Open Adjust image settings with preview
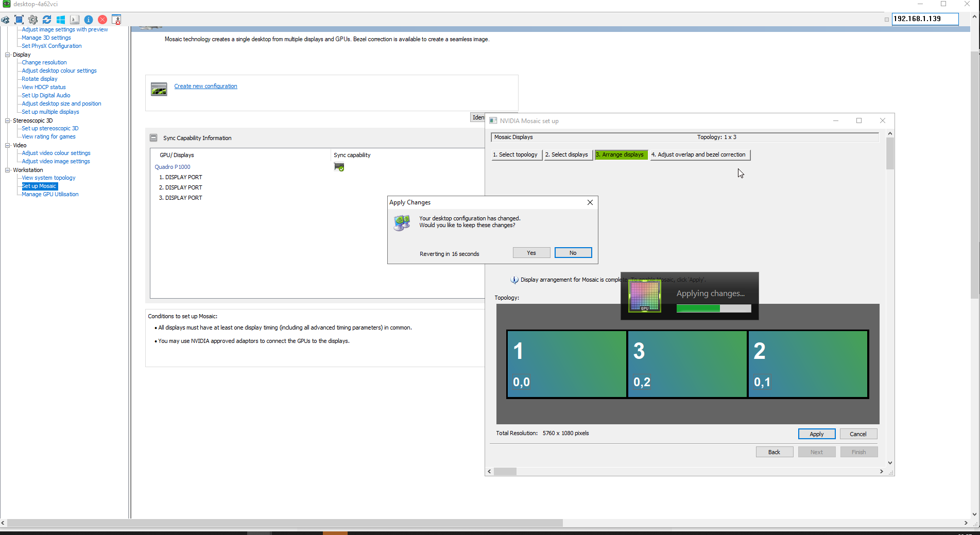980x535 pixels. point(65,29)
